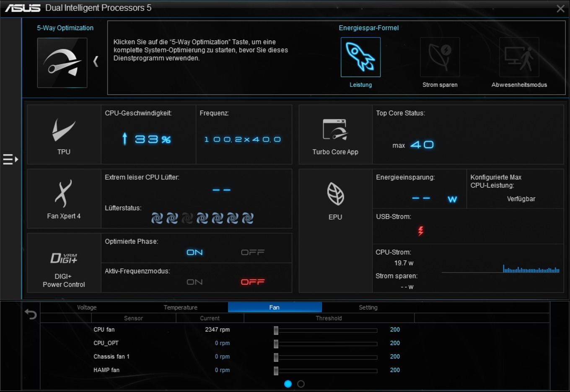This screenshot has height=392, width=570.
Task: Adjust the CPU fan threshold slider
Action: (276, 330)
